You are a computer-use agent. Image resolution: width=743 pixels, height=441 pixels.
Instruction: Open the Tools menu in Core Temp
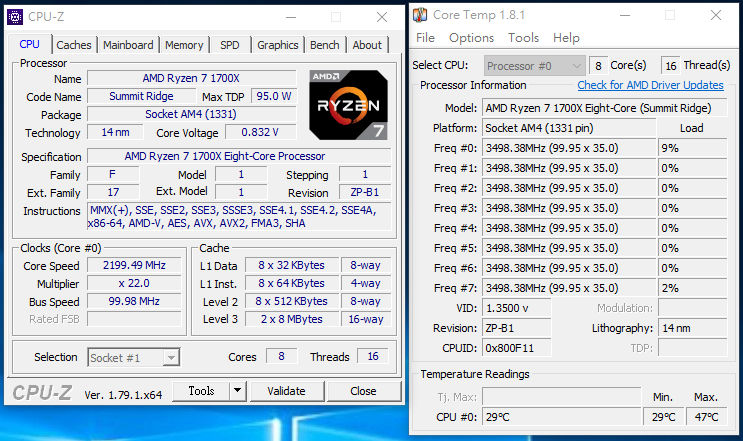point(523,38)
